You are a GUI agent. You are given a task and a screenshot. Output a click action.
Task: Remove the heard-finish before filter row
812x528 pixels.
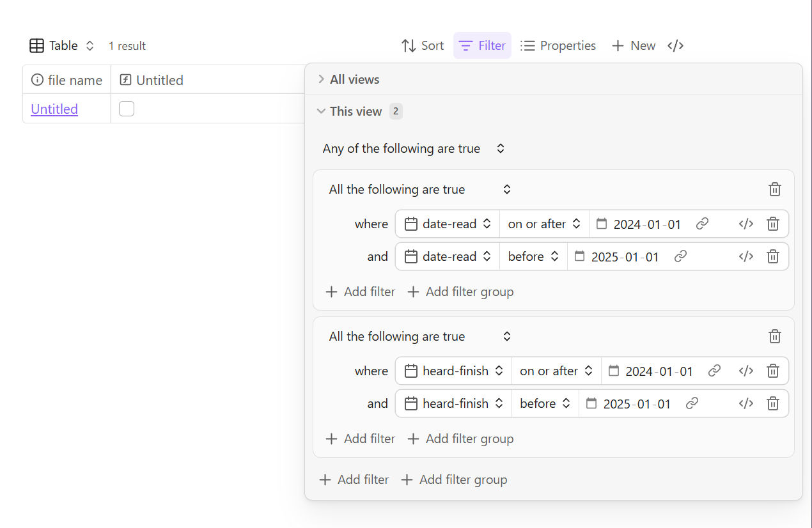pos(772,403)
